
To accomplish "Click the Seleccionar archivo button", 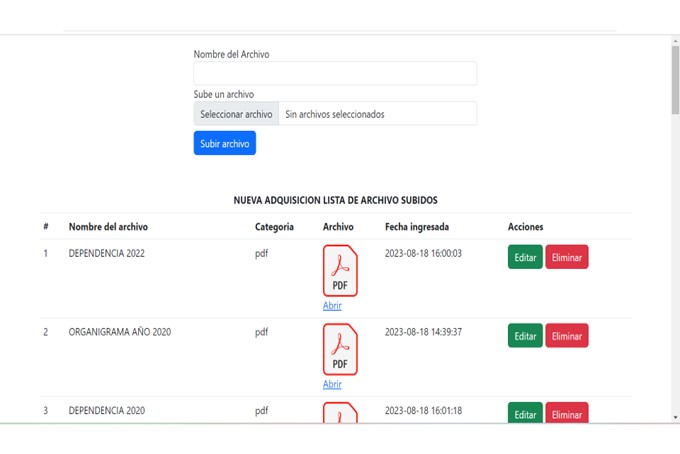I will (236, 114).
